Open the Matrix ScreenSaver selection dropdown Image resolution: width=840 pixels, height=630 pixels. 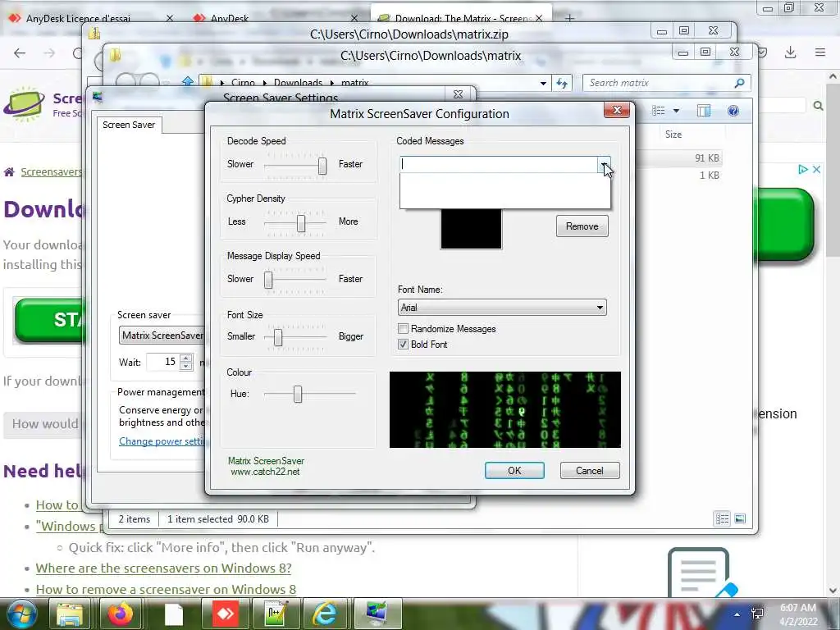[162, 336]
